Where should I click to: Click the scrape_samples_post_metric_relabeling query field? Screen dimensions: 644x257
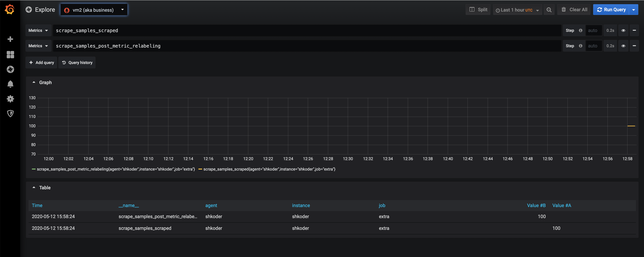(307, 46)
